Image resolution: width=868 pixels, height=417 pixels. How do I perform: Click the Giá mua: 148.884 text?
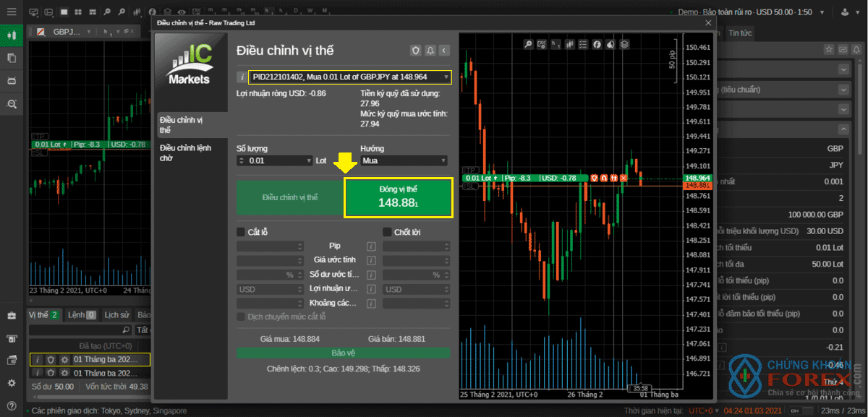click(x=290, y=338)
